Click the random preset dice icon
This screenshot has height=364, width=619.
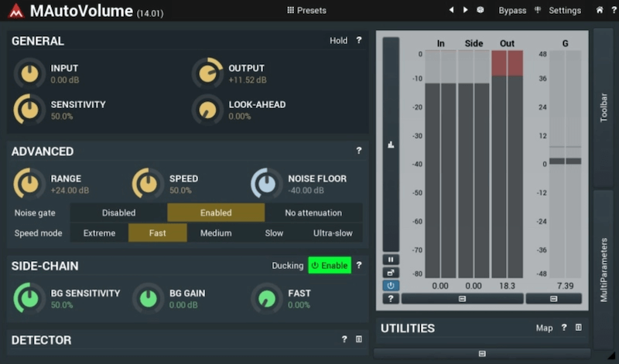480,10
